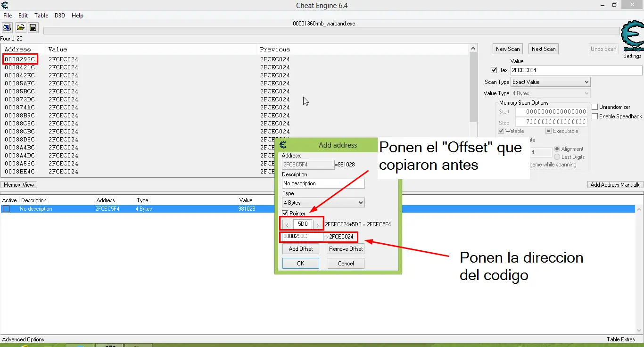Image resolution: width=644 pixels, height=347 pixels.
Task: Click the scan progress bar
Action: (331, 31)
